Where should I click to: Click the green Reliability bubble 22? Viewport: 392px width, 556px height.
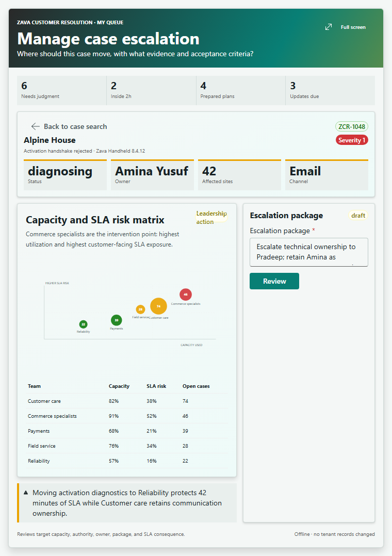tap(84, 324)
